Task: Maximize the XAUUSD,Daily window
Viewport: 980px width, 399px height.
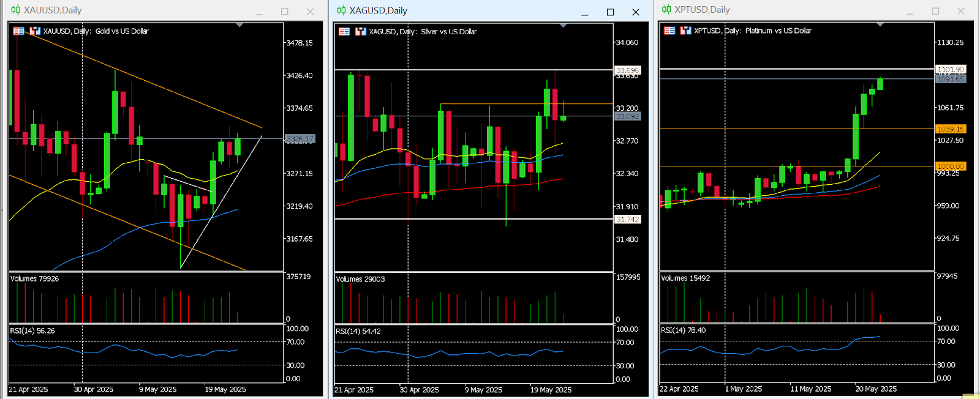Action: (x=285, y=12)
